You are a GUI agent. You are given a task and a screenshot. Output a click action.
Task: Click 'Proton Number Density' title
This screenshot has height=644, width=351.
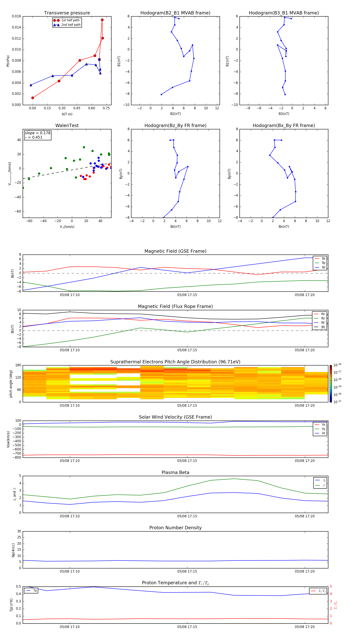175,528
